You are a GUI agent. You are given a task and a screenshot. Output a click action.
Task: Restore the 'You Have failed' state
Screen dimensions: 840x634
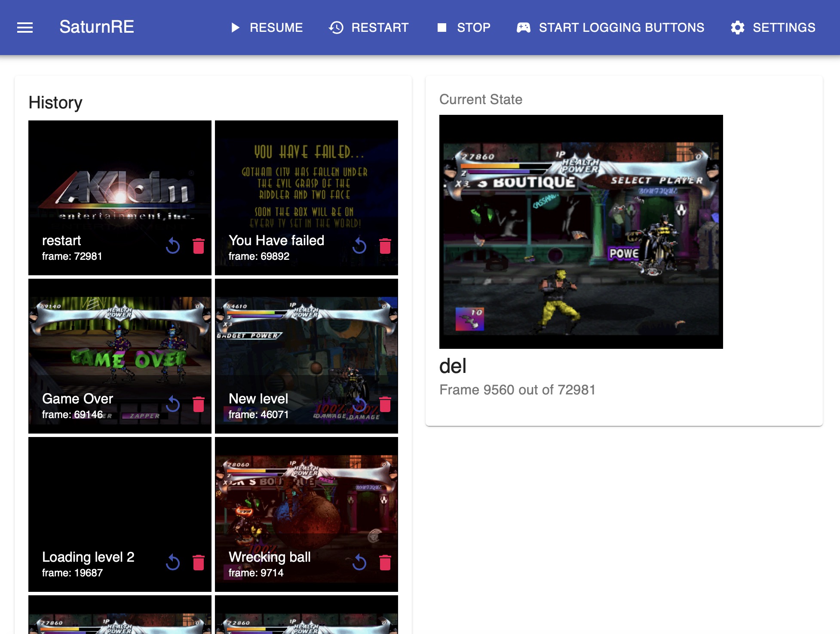tap(359, 246)
